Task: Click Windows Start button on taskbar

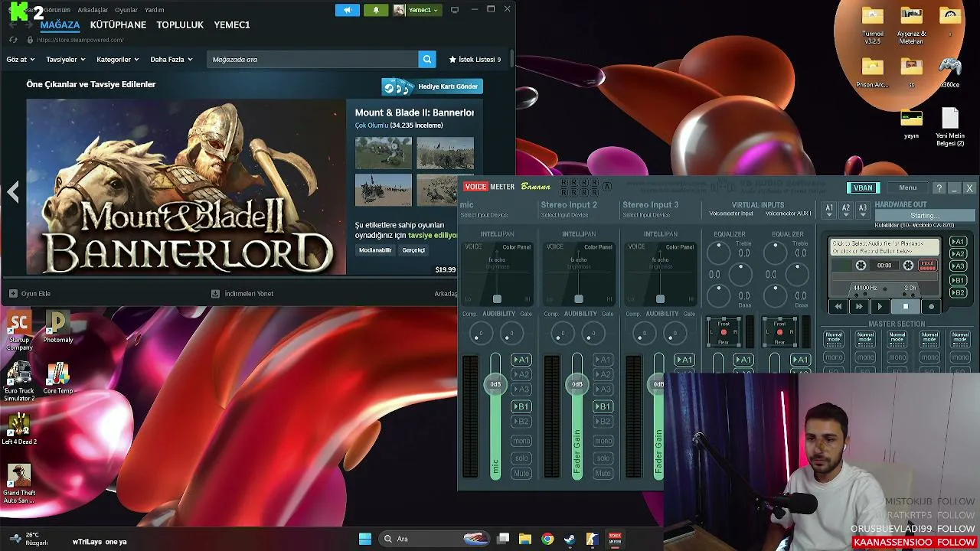Action: click(x=365, y=539)
